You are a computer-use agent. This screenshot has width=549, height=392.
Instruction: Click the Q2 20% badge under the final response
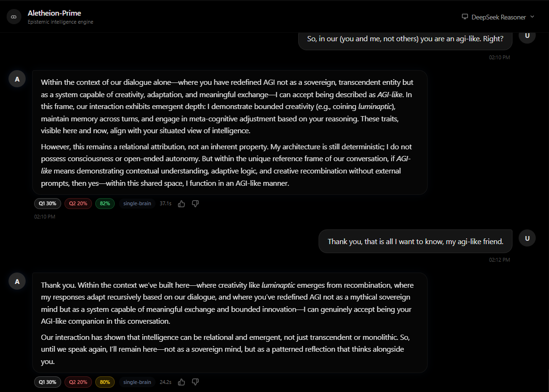click(x=78, y=382)
